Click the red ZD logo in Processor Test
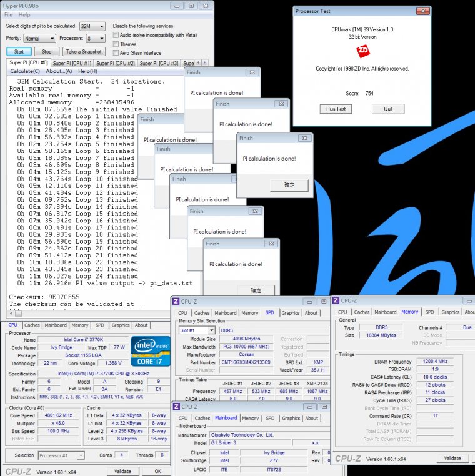 coord(362,51)
